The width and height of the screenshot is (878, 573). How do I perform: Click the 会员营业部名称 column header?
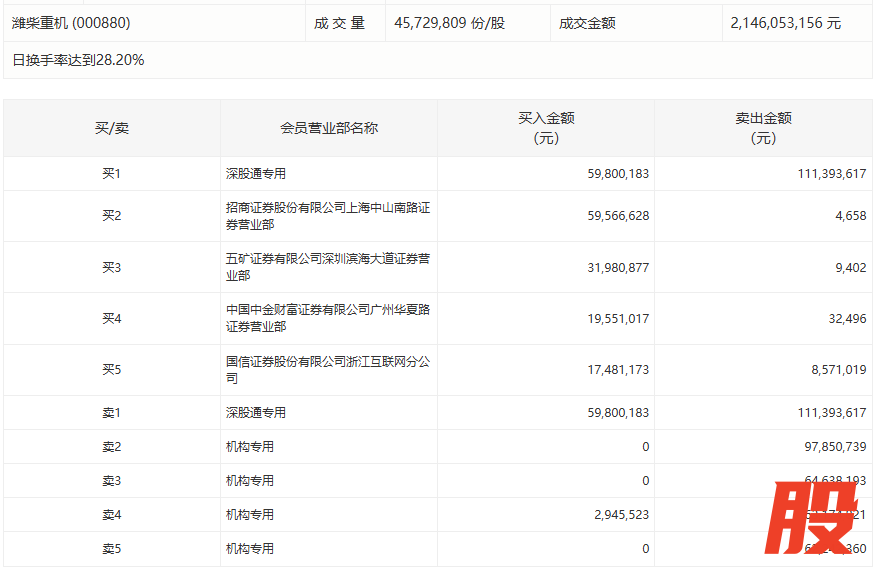click(x=329, y=128)
